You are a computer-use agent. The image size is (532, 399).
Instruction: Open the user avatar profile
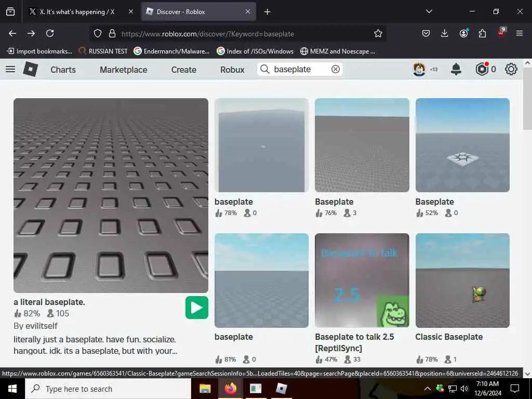(x=419, y=69)
